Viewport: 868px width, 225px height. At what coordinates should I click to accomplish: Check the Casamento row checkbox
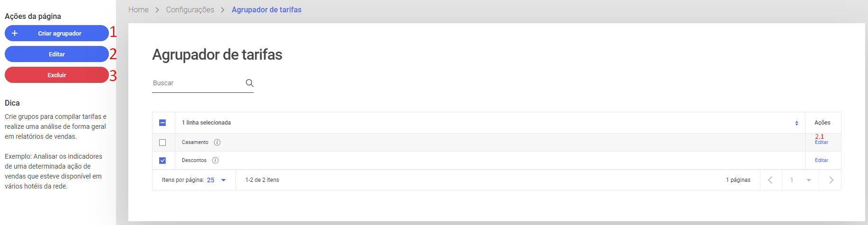(x=162, y=143)
